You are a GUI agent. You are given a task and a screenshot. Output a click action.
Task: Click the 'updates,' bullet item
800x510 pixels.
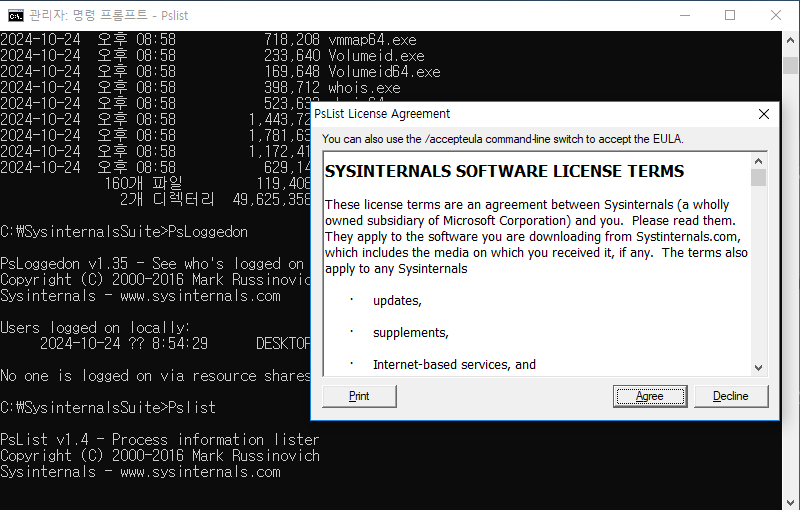397,301
